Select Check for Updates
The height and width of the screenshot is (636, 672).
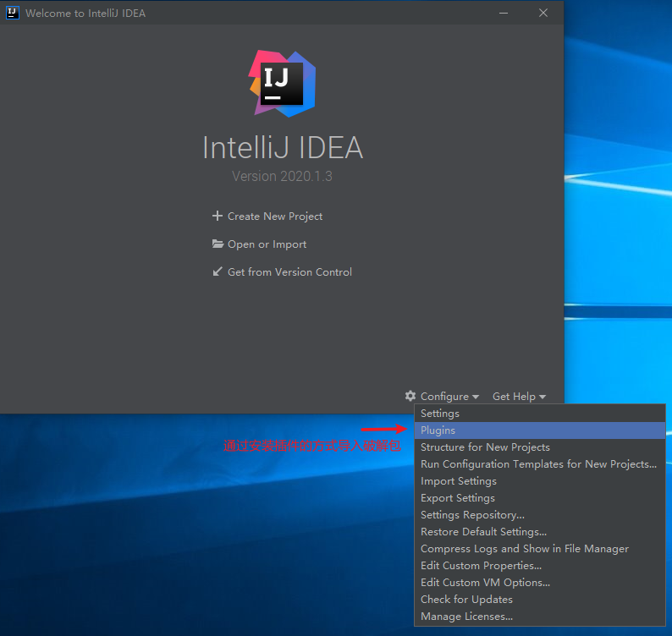click(540, 599)
